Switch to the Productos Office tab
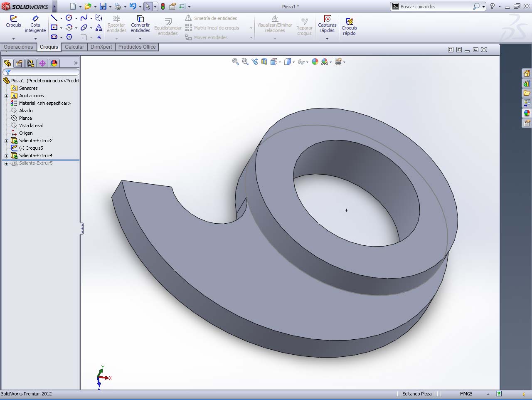This screenshot has height=400, width=532. click(137, 47)
